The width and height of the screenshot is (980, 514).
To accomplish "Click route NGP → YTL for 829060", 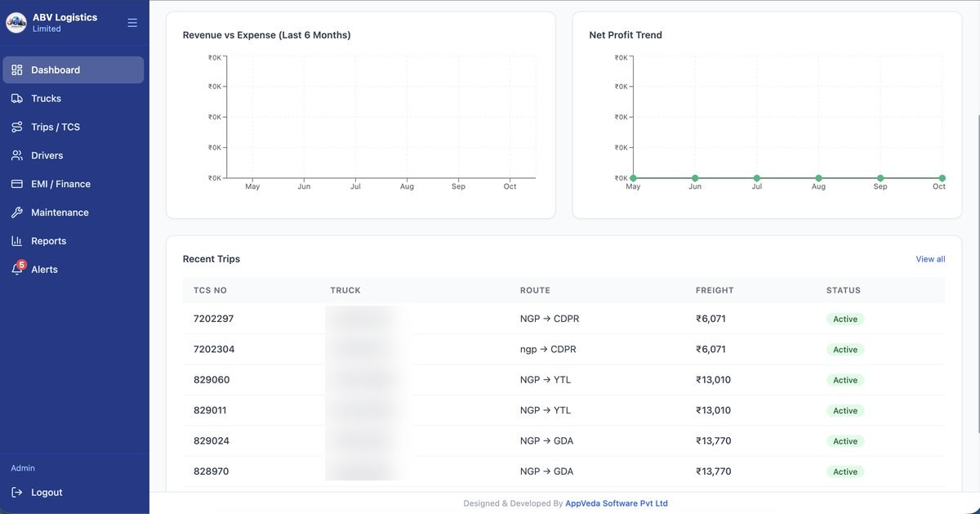I will pyautogui.click(x=546, y=380).
